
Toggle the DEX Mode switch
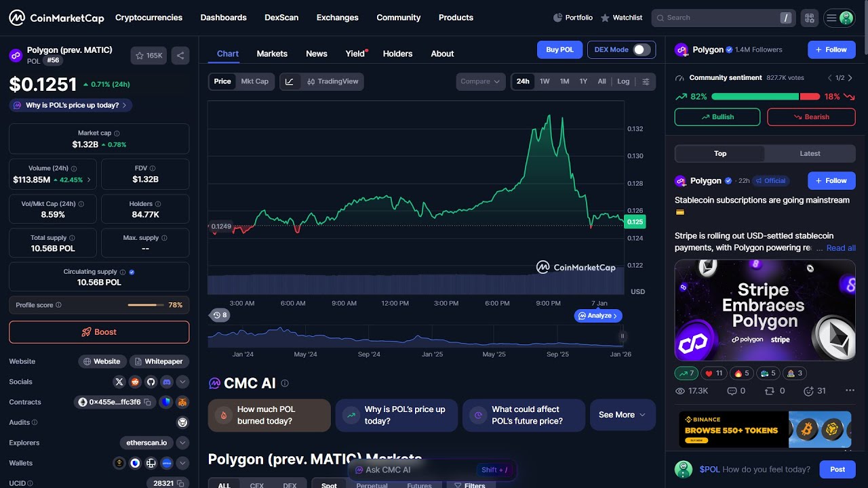[642, 49]
